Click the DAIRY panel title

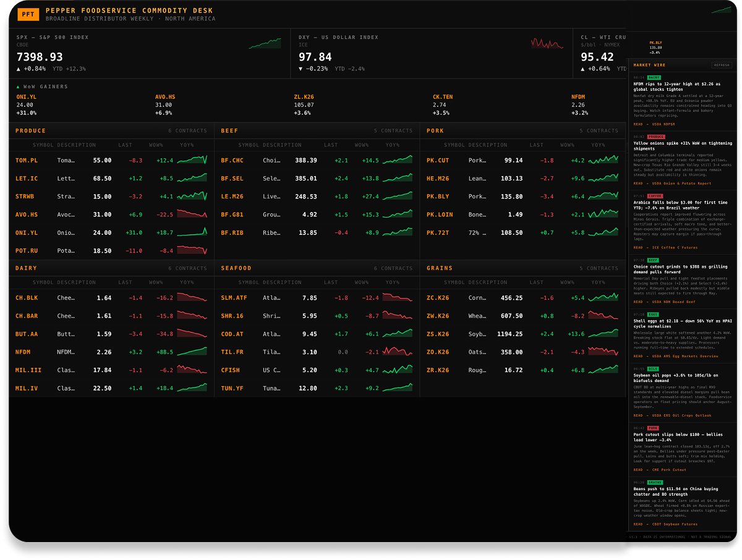[26, 268]
